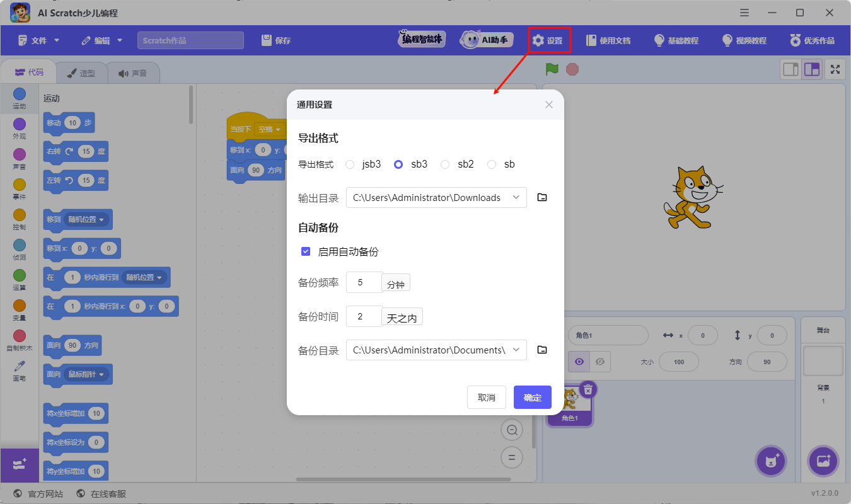Select the 变量 block category
The image size is (851, 504).
[x=20, y=310]
